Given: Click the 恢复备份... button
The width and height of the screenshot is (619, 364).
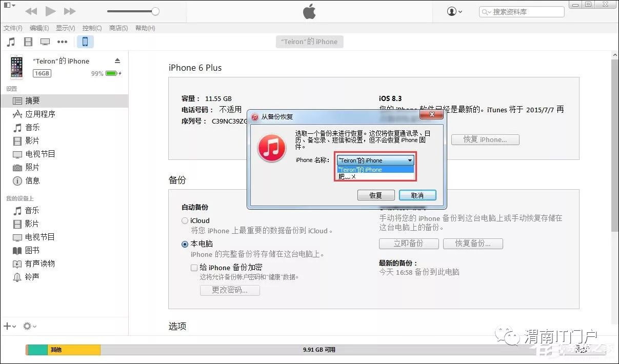Looking at the screenshot, I should coord(473,244).
